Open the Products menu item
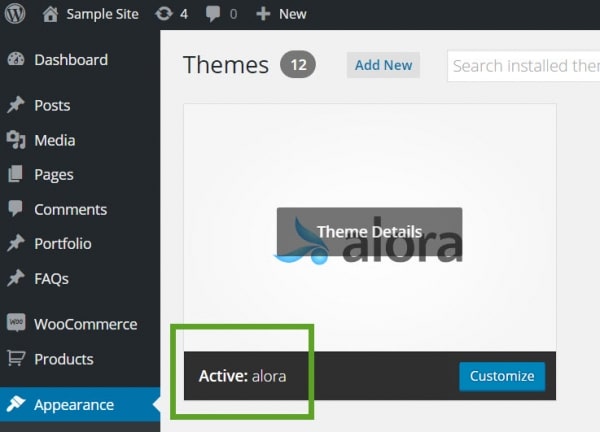This screenshot has width=600, height=432. click(64, 359)
